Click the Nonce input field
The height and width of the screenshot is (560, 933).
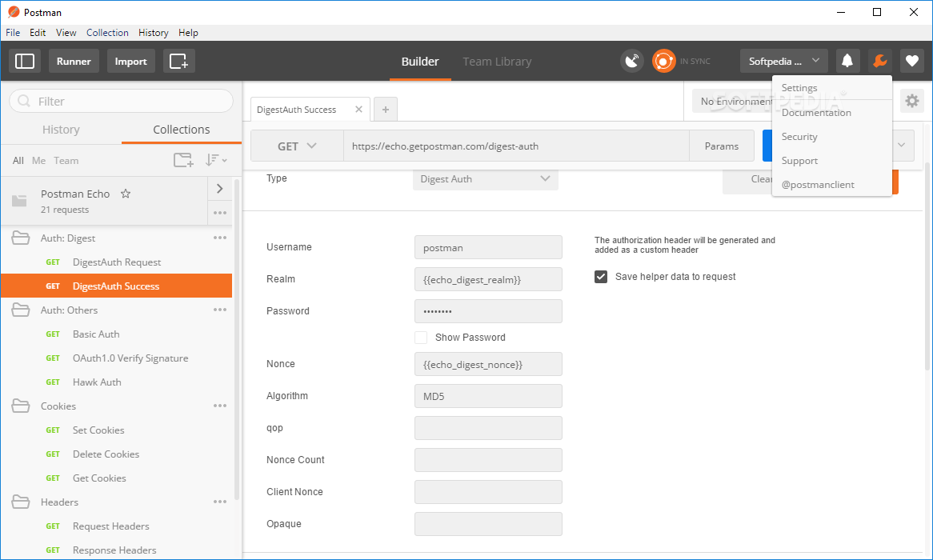(x=489, y=364)
